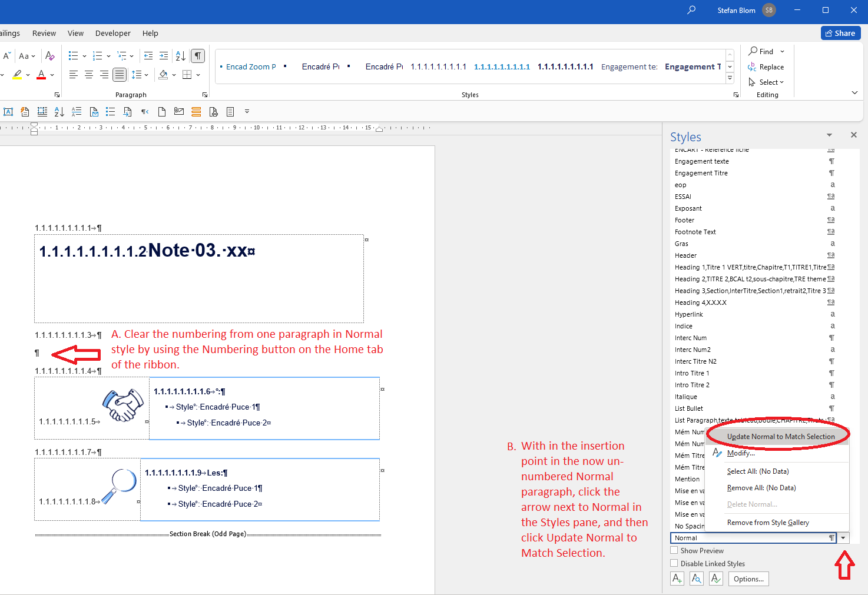Toggle Show/Hide paragraph marks
This screenshot has height=595, width=868.
point(198,56)
